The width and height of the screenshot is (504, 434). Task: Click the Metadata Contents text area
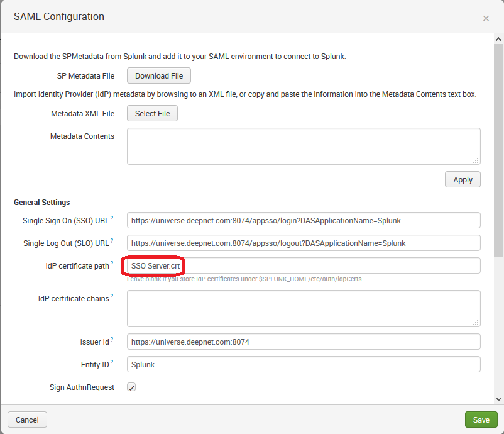304,146
